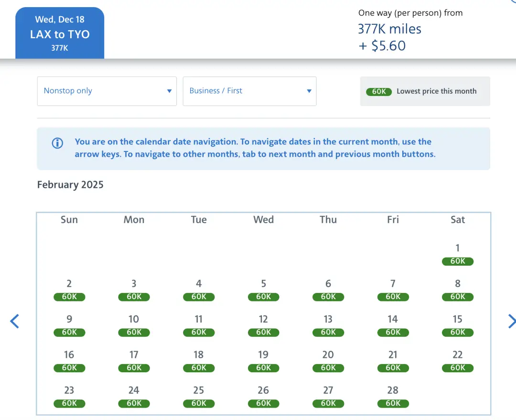
Task: Click the info icon in the blue banner
Action: click(x=57, y=143)
